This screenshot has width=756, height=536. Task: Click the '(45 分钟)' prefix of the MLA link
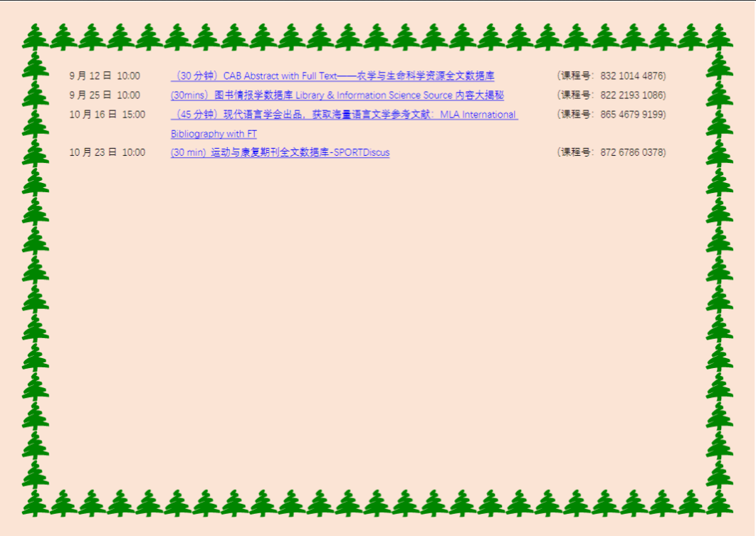(x=196, y=115)
